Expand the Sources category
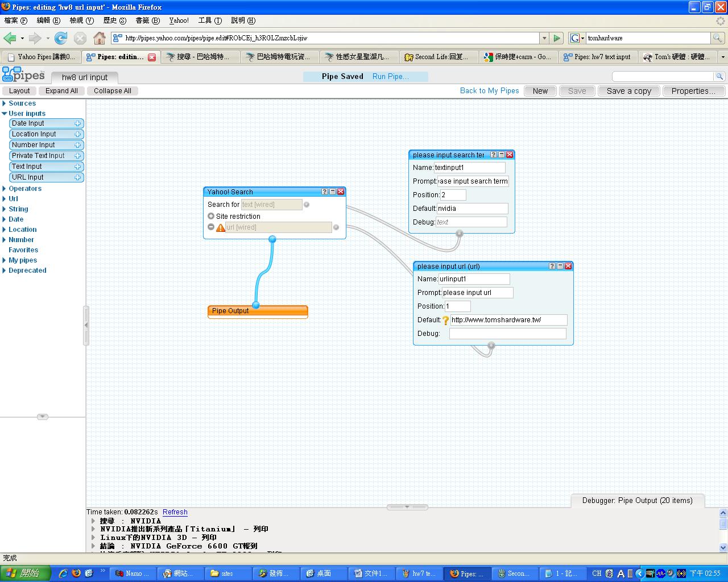Image resolution: width=728 pixels, height=582 pixels. pyautogui.click(x=5, y=103)
